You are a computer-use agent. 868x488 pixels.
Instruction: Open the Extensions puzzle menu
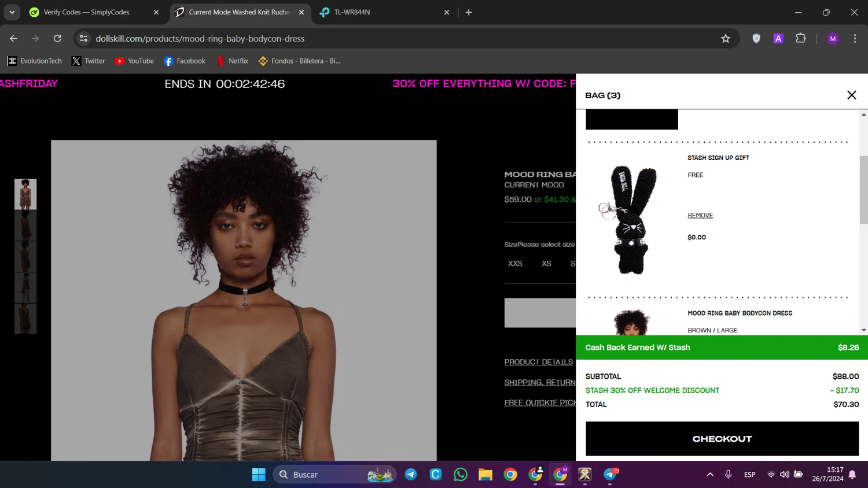[801, 39]
